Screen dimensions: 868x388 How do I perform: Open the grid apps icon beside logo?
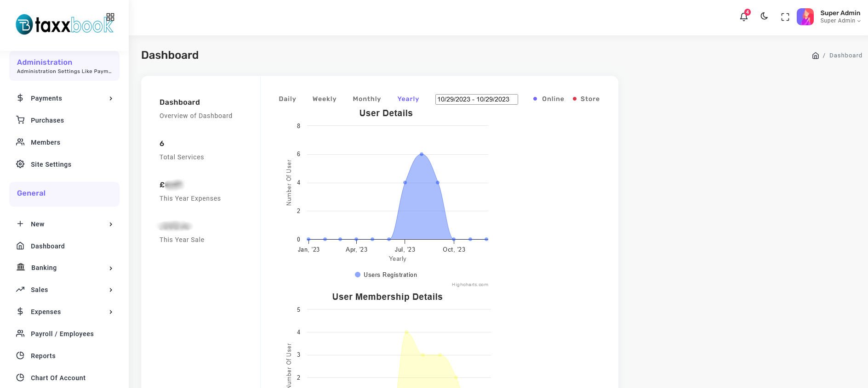click(110, 17)
